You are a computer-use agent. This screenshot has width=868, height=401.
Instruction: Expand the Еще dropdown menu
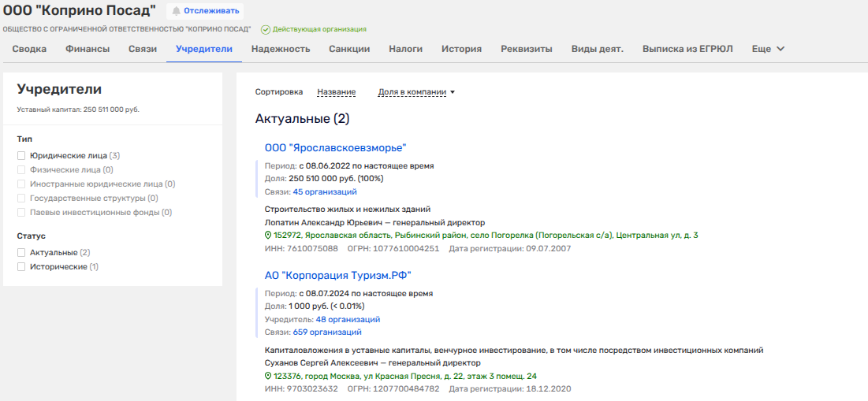(768, 49)
